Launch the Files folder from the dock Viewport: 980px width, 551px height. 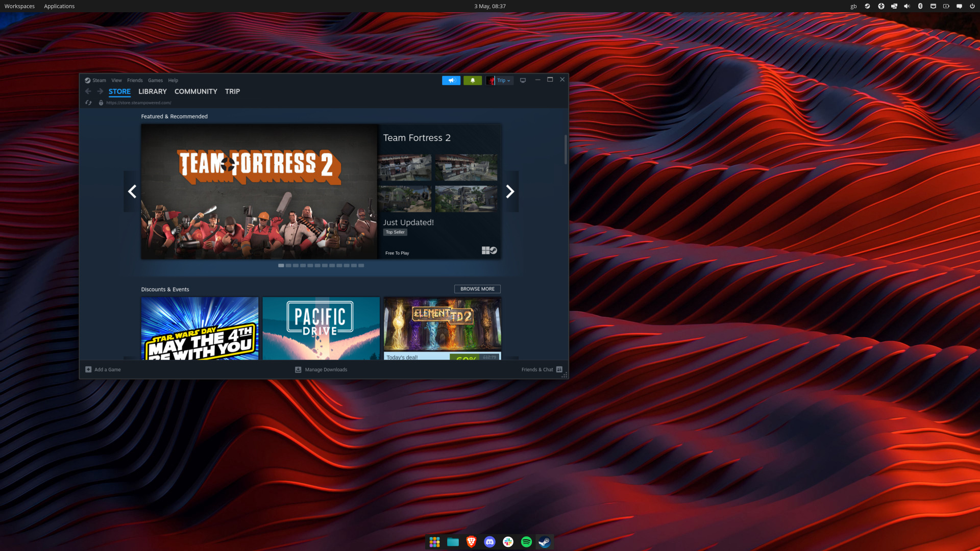coord(453,542)
